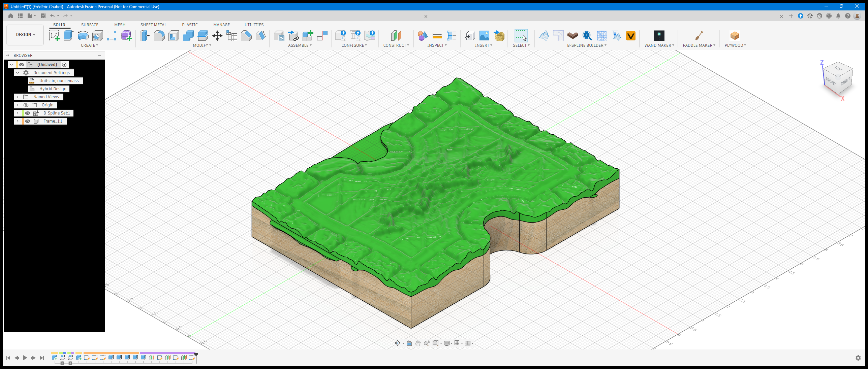Switch to the SHEET METAL tab

153,25
